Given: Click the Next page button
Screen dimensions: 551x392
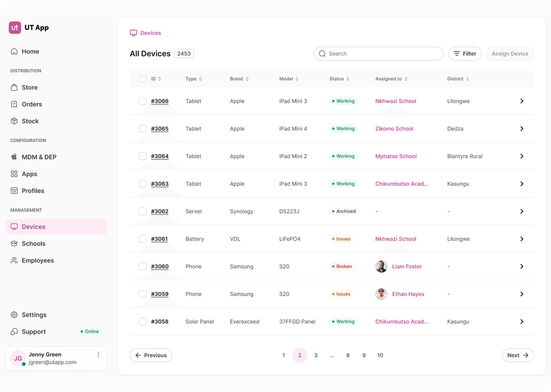Looking at the screenshot, I should [x=518, y=355].
